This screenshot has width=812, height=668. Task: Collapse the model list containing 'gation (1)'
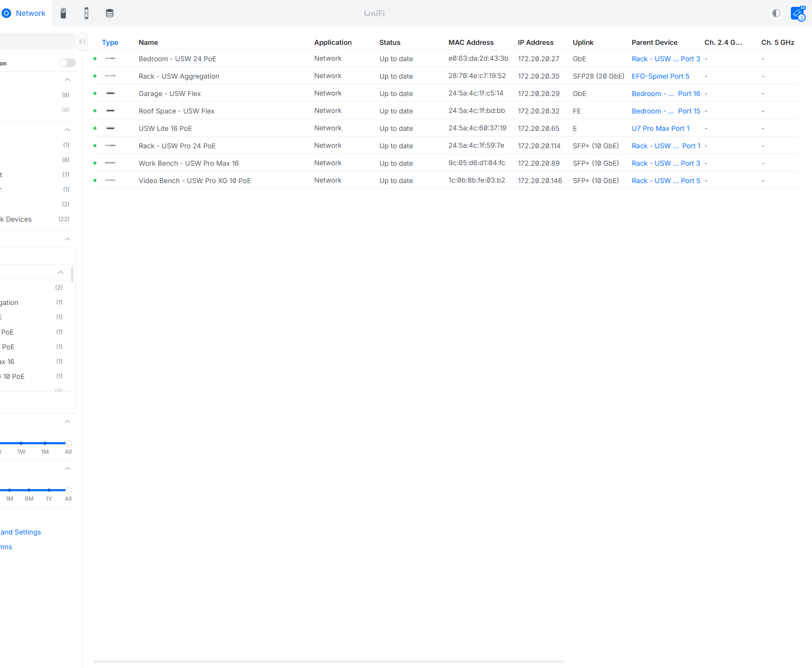click(x=61, y=272)
